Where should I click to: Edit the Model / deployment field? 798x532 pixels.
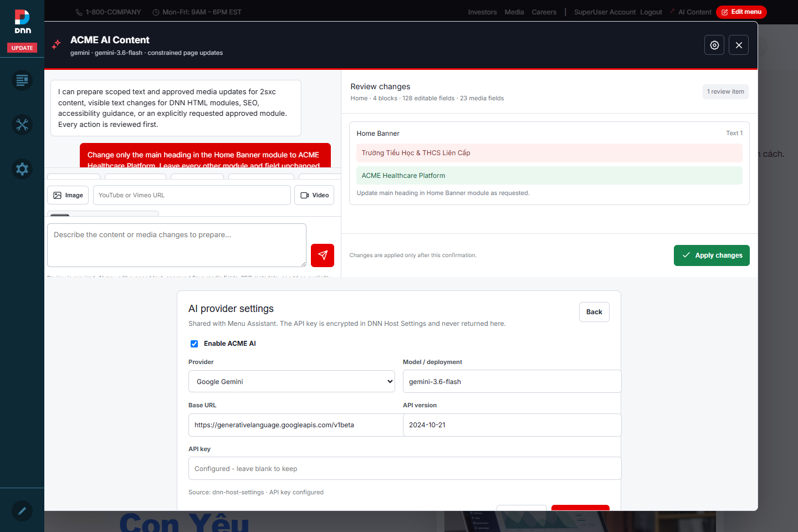pos(512,381)
